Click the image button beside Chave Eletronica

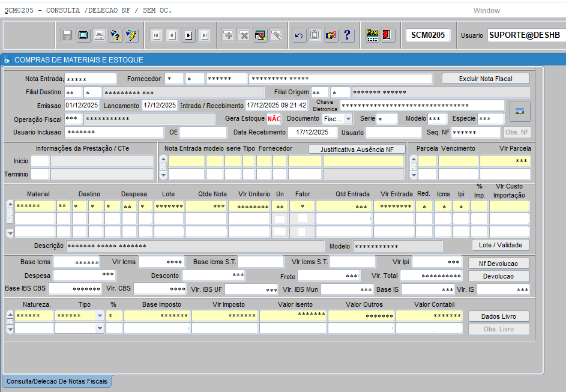pos(519,111)
